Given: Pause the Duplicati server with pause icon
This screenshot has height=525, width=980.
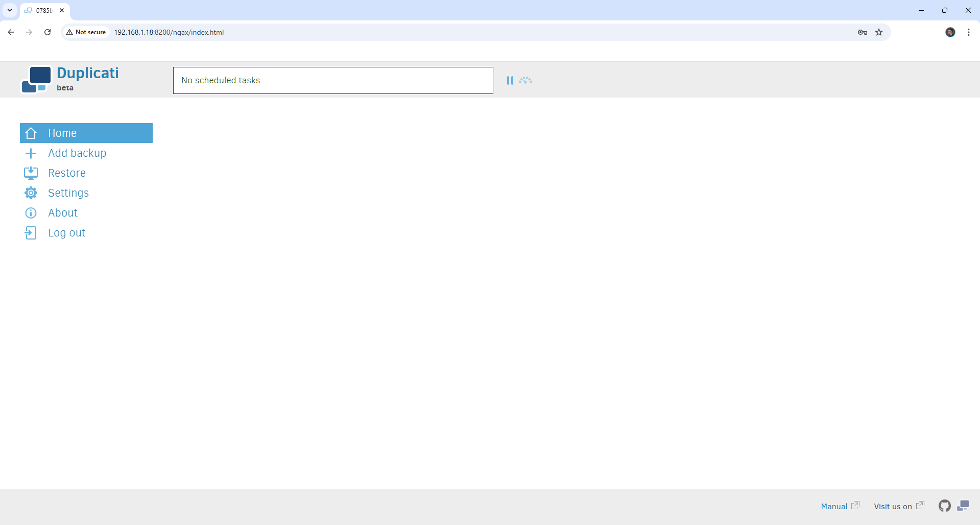Looking at the screenshot, I should 510,80.
